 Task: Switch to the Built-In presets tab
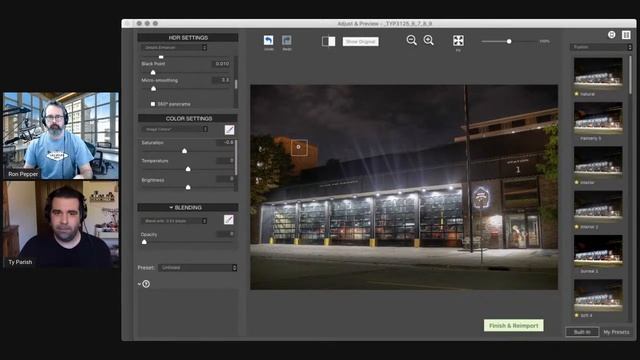tap(582, 332)
